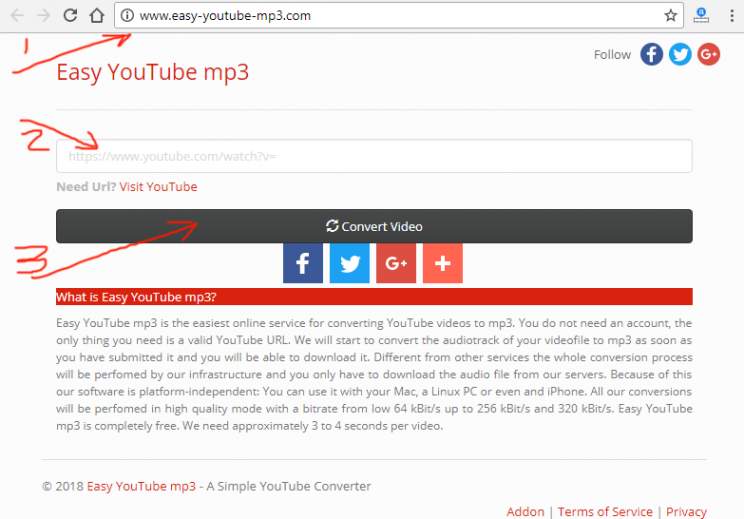Image resolution: width=744 pixels, height=519 pixels.
Task: Click 'A Simple YouTube Converter' footer text
Action: point(288,486)
